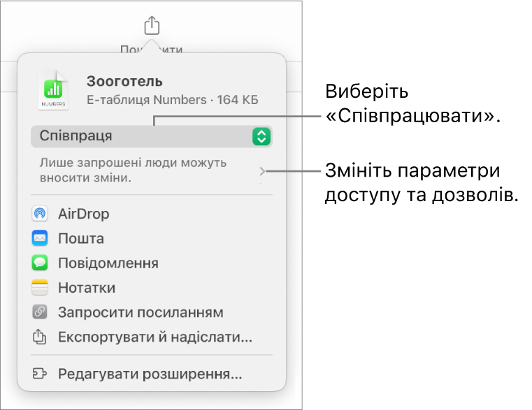Open 'Лише запрошені люди можуть вносити зміни' settings

pos(152,170)
